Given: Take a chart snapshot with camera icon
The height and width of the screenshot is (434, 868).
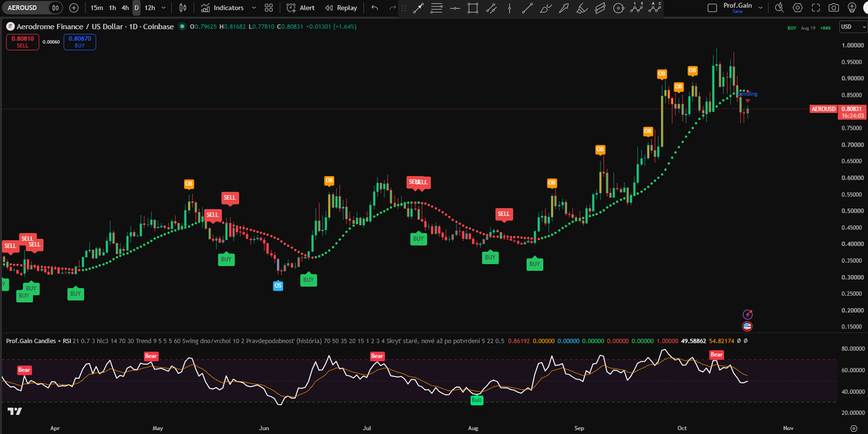Looking at the screenshot, I should point(834,7).
